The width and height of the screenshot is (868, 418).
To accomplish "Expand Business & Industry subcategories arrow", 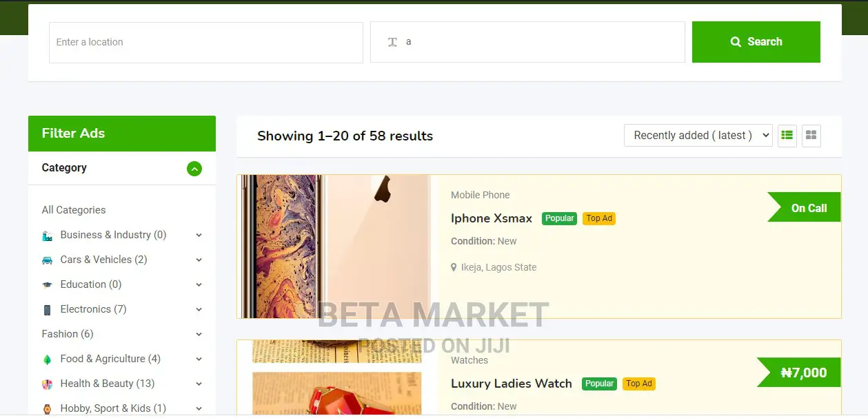I will (x=199, y=236).
